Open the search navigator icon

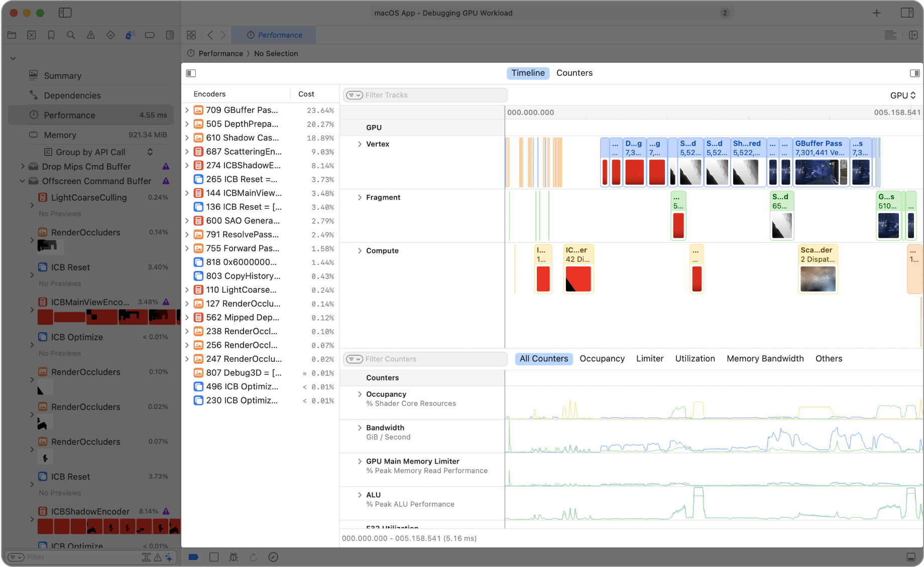click(x=71, y=35)
